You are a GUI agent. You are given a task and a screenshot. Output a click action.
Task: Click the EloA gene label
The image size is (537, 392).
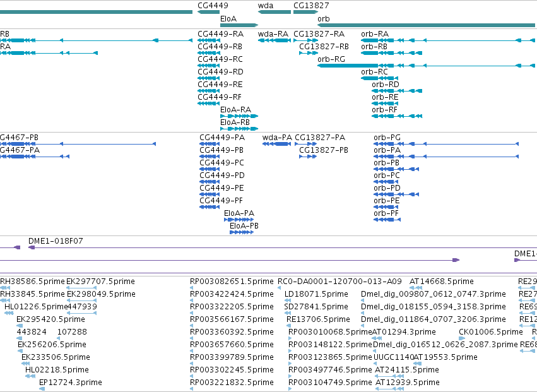228,19
